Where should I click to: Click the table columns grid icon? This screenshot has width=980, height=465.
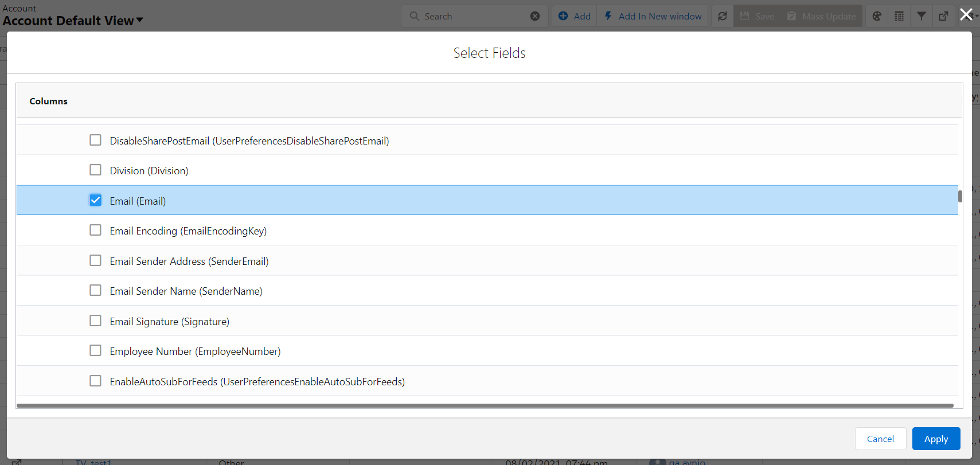click(899, 16)
